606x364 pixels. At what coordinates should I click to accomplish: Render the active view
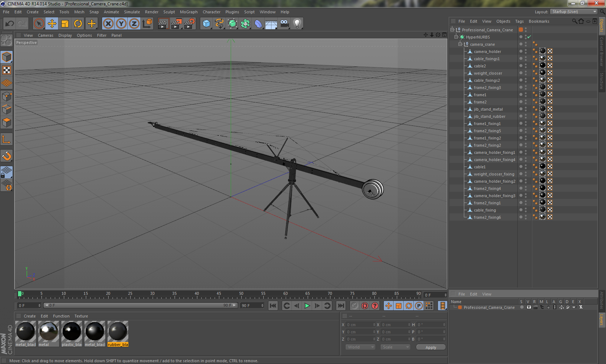pyautogui.click(x=163, y=24)
